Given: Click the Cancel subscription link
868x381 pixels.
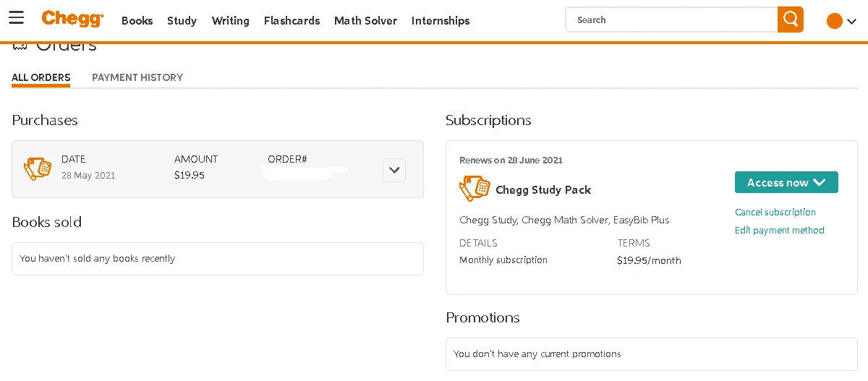Looking at the screenshot, I should click(775, 212).
